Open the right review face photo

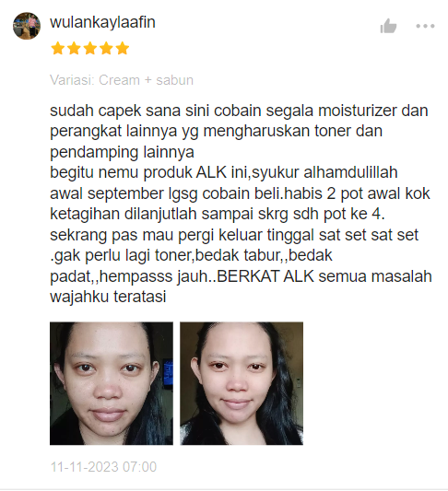pos(242,383)
